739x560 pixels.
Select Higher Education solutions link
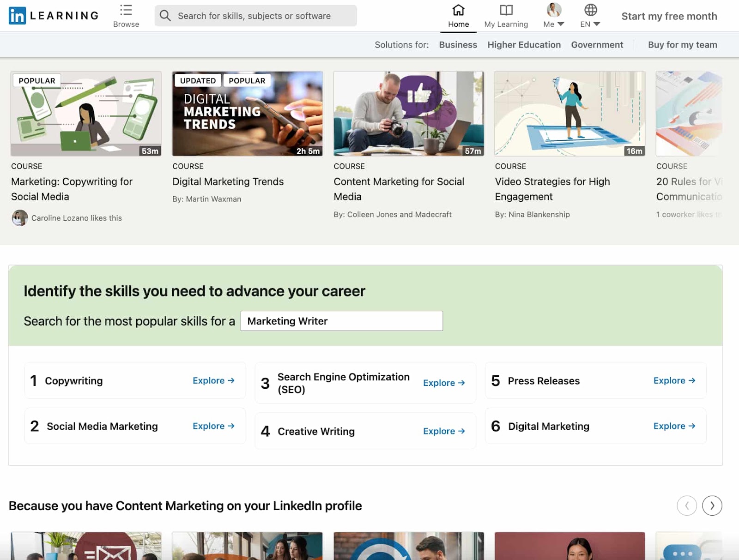pos(524,45)
